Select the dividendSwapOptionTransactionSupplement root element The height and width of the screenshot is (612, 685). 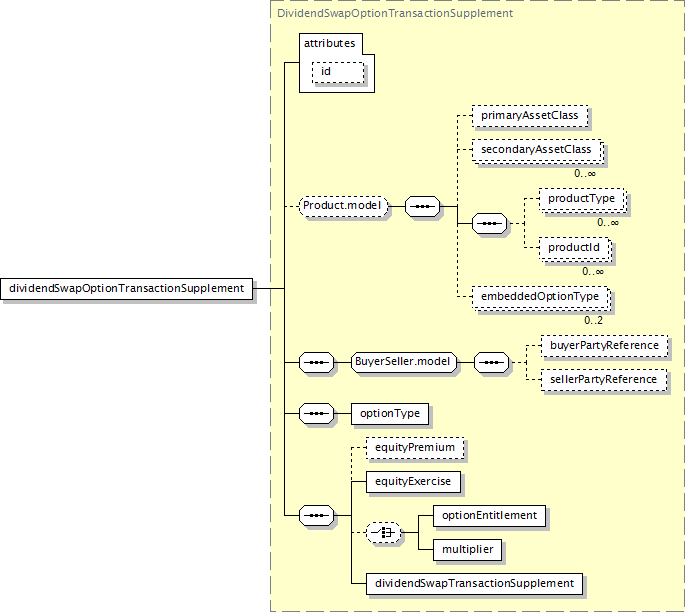[126, 288]
